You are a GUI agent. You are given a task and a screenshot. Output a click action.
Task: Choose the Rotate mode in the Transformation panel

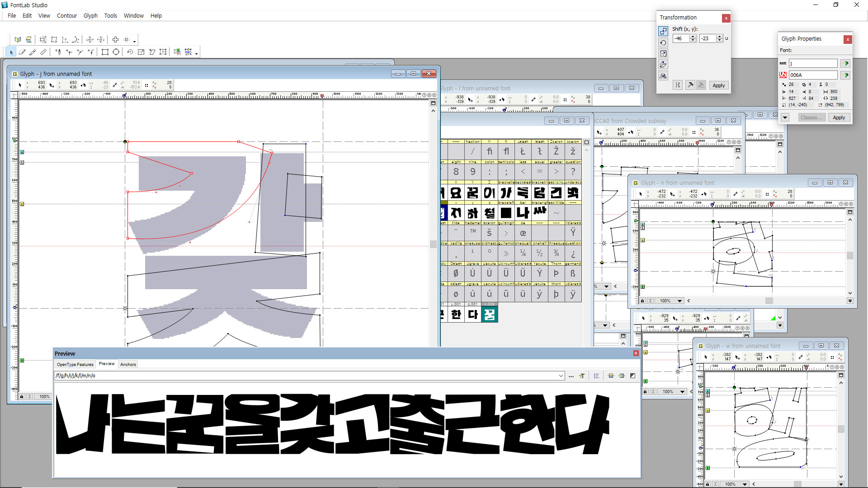(x=663, y=42)
